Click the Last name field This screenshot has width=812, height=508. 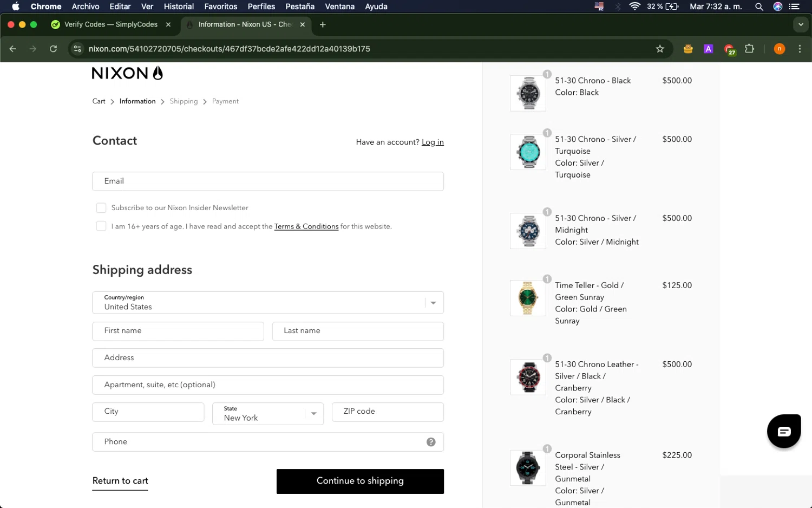tap(358, 331)
